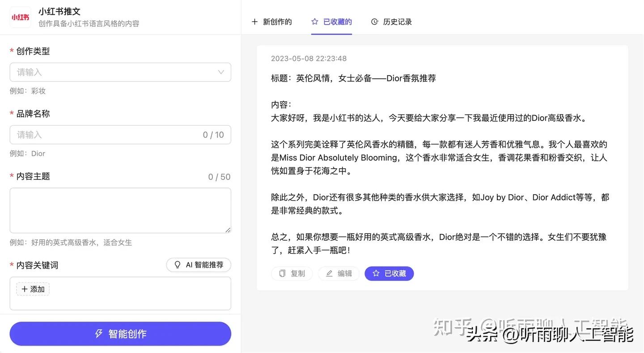
Task: Click the 添加 keyword chip
Action: (x=32, y=289)
